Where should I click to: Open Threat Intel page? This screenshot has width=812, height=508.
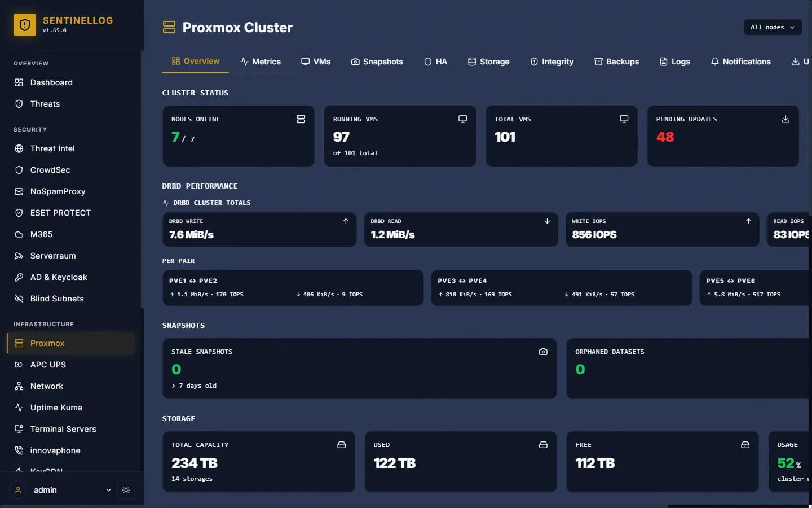(x=71, y=148)
